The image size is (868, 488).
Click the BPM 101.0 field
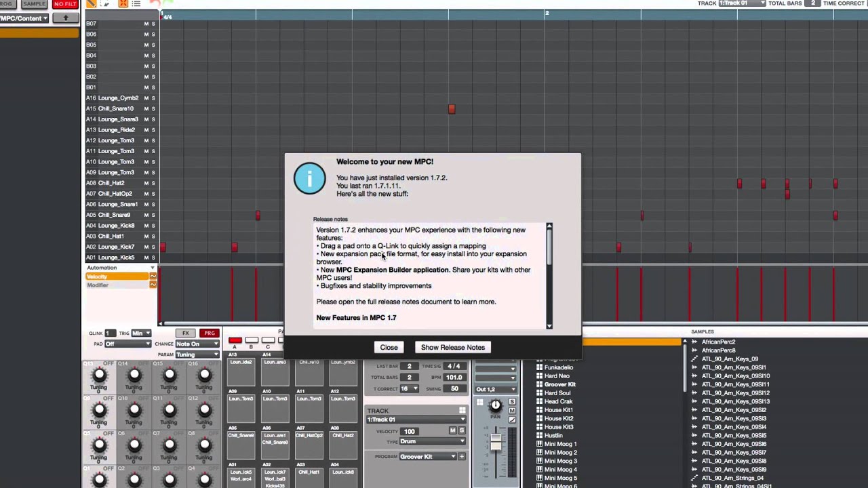coord(454,378)
